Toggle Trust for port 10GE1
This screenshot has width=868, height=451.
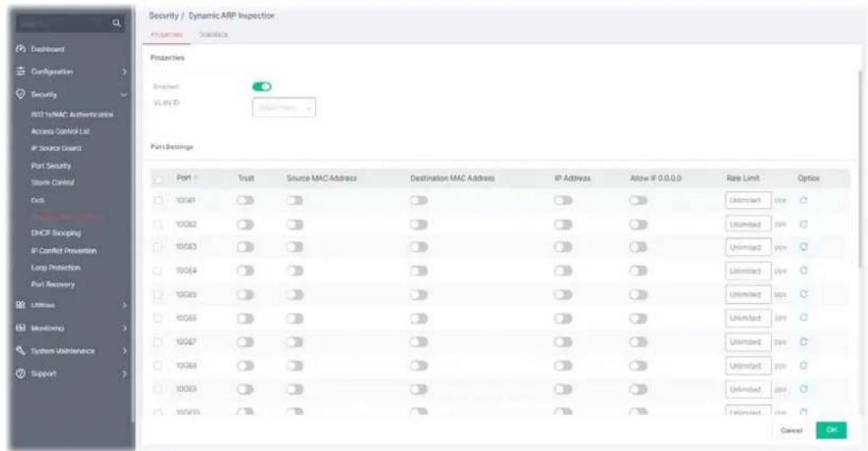pos(245,200)
